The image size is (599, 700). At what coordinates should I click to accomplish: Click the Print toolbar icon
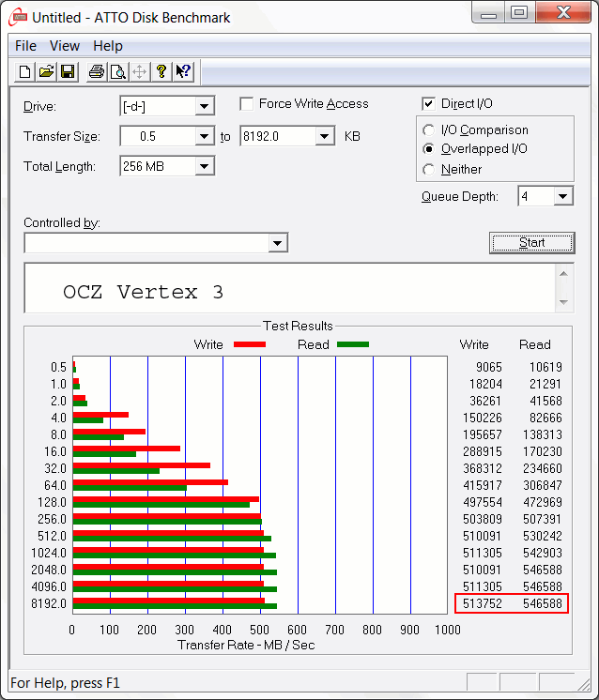pos(96,72)
